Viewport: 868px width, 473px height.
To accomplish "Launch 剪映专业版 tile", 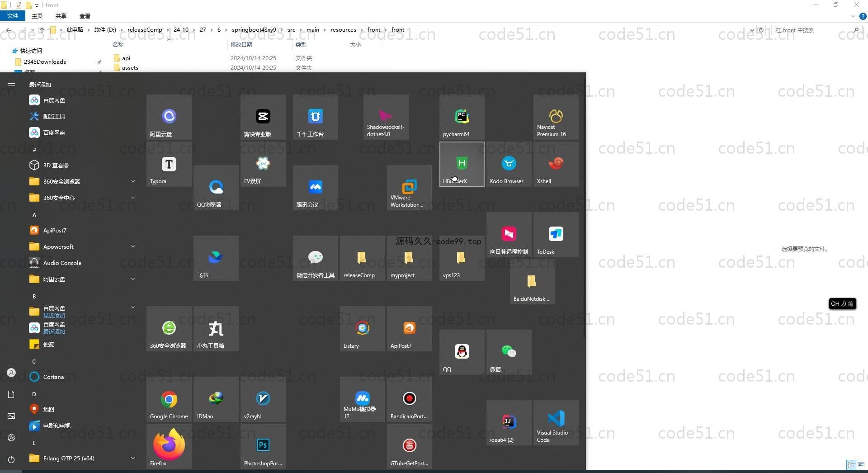I will 263,117.
